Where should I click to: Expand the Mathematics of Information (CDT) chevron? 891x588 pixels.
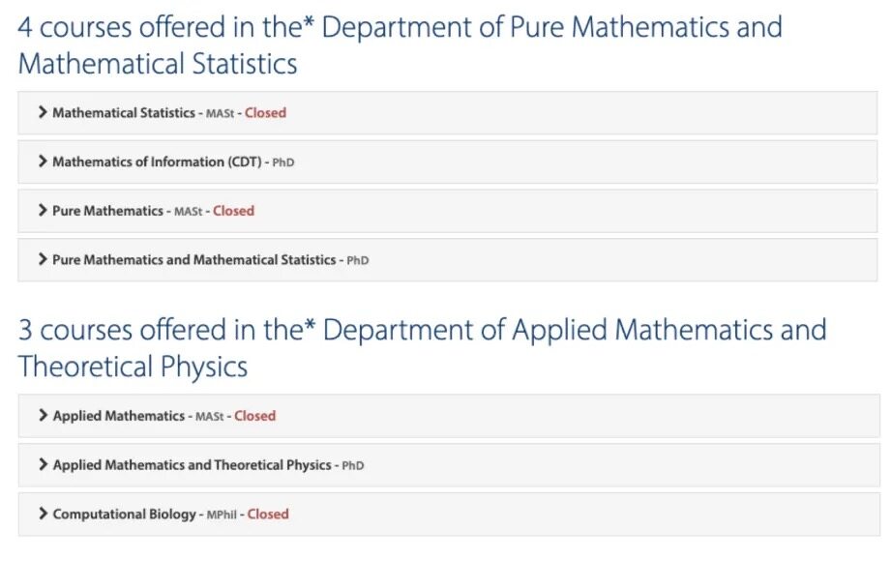pyautogui.click(x=43, y=162)
